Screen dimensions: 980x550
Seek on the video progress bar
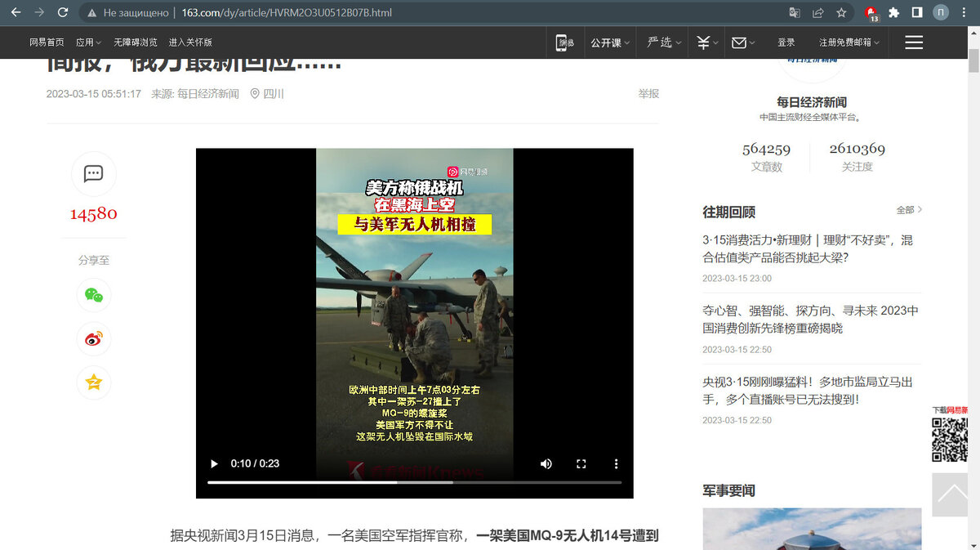click(x=414, y=482)
